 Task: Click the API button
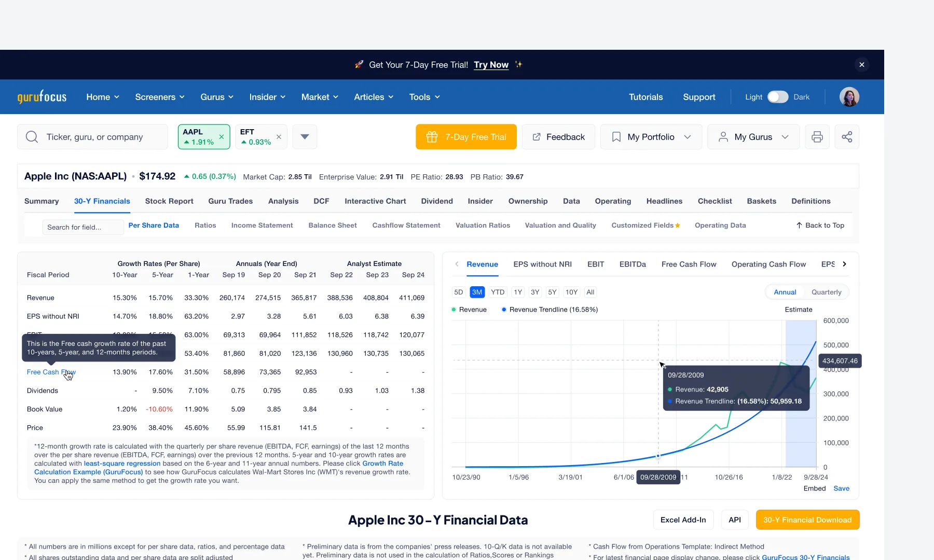pyautogui.click(x=735, y=520)
